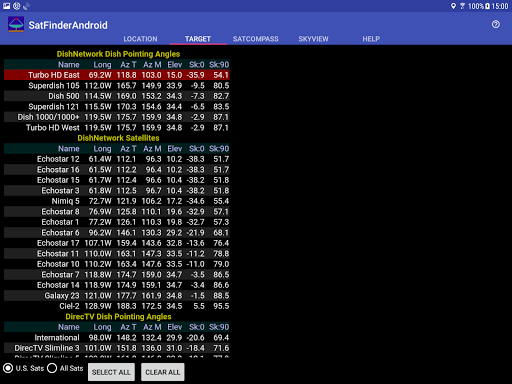Image resolution: width=512 pixels, height=384 pixels.
Task: Tap the satellite notification icon in status bar
Action: click(x=27, y=6)
